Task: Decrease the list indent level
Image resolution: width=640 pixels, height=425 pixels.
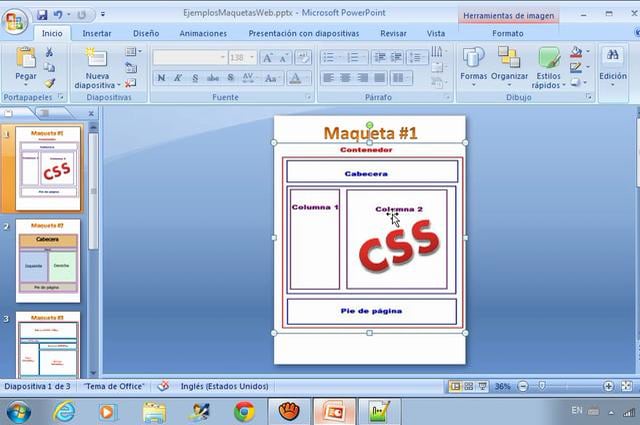Action: point(380,58)
